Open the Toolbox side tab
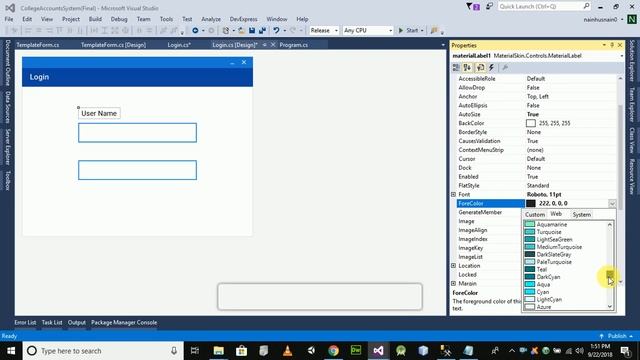Image resolution: width=640 pixels, height=360 pixels. click(x=7, y=180)
